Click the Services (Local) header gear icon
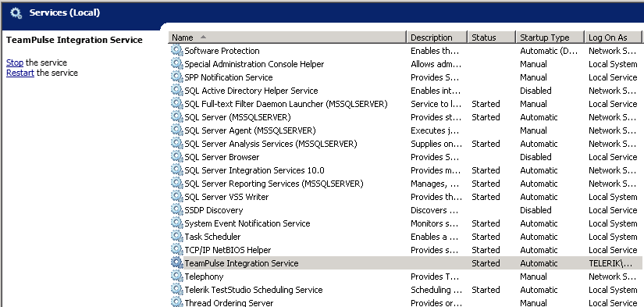 16,13
